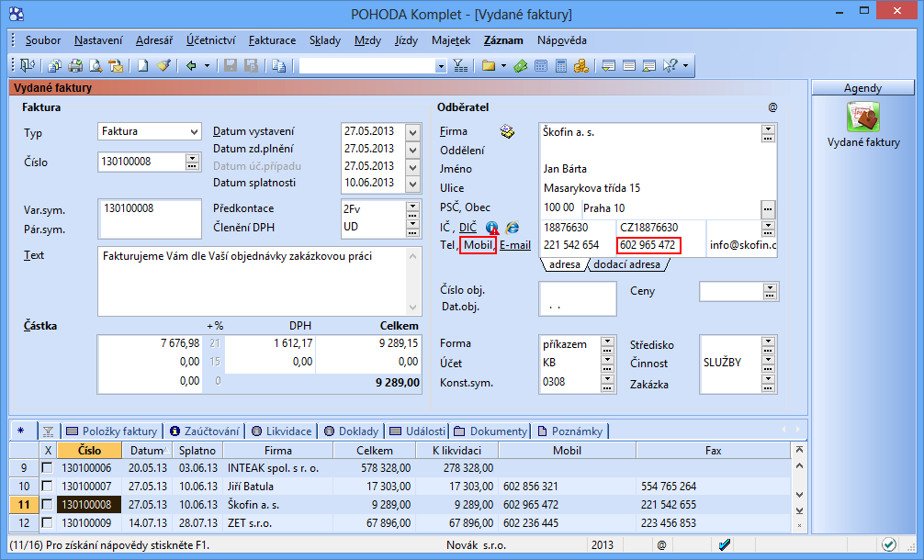Sort table by Celkem column header
Image resolution: width=924 pixels, height=560 pixels.
click(x=375, y=451)
